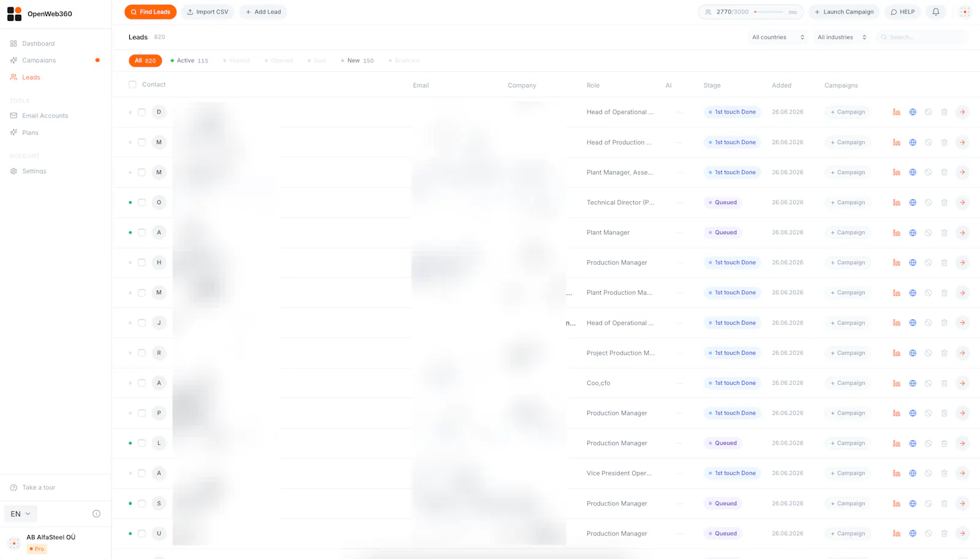The width and height of the screenshot is (980, 559).
Task: Add campaign to Technical Director row
Action: [848, 202]
